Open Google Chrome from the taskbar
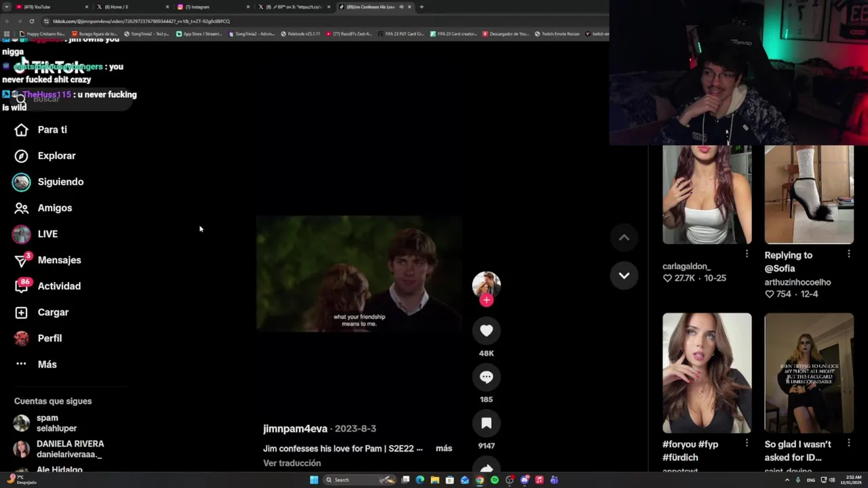 pos(479,480)
